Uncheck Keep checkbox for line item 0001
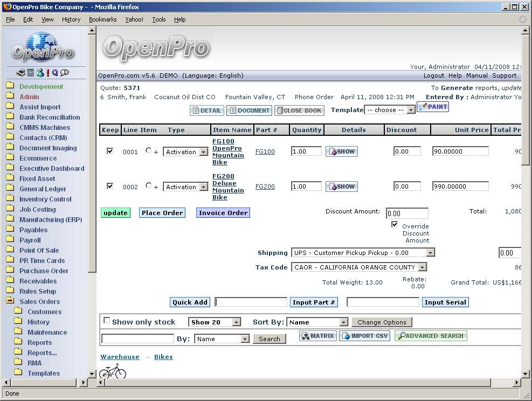The width and height of the screenshot is (532, 401). [x=110, y=151]
